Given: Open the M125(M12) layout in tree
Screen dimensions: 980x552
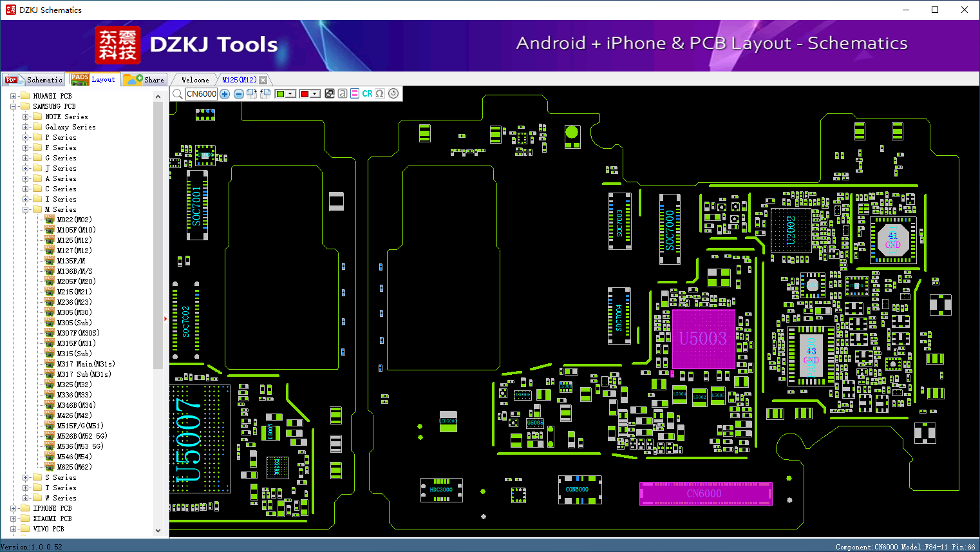Looking at the screenshot, I should click(x=74, y=240).
